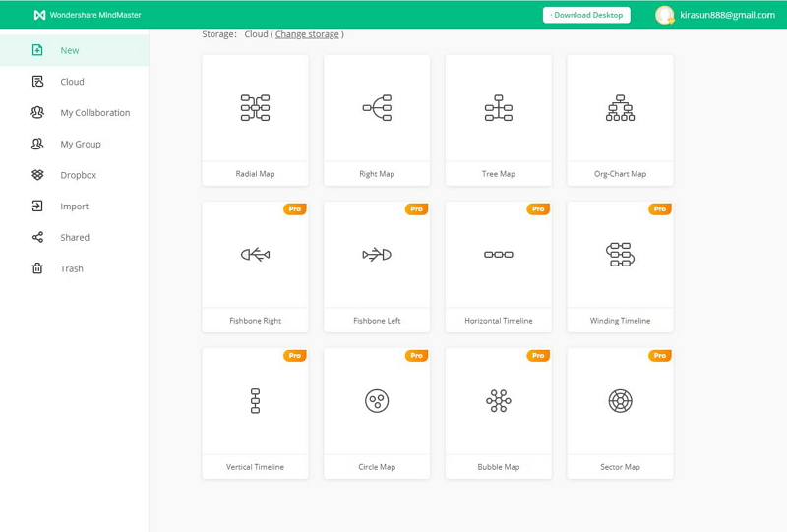Click the Vertical Timeline template card
This screenshot has width=787, height=532.
[x=255, y=413]
